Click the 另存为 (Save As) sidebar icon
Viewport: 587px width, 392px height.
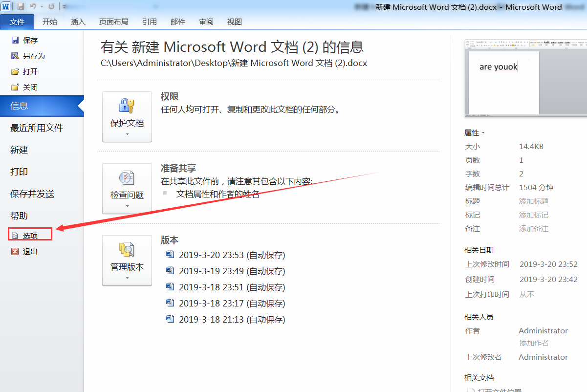[x=15, y=56]
